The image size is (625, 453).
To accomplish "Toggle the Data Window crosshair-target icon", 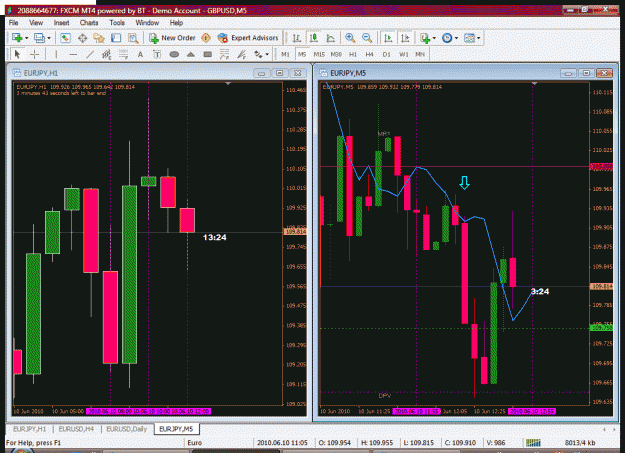I will [x=82, y=38].
